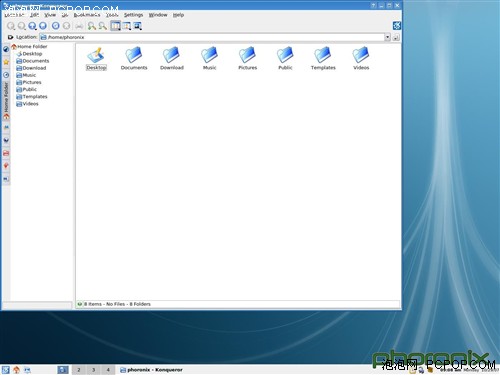Go back with the Back arrow icon

[x=11, y=26]
